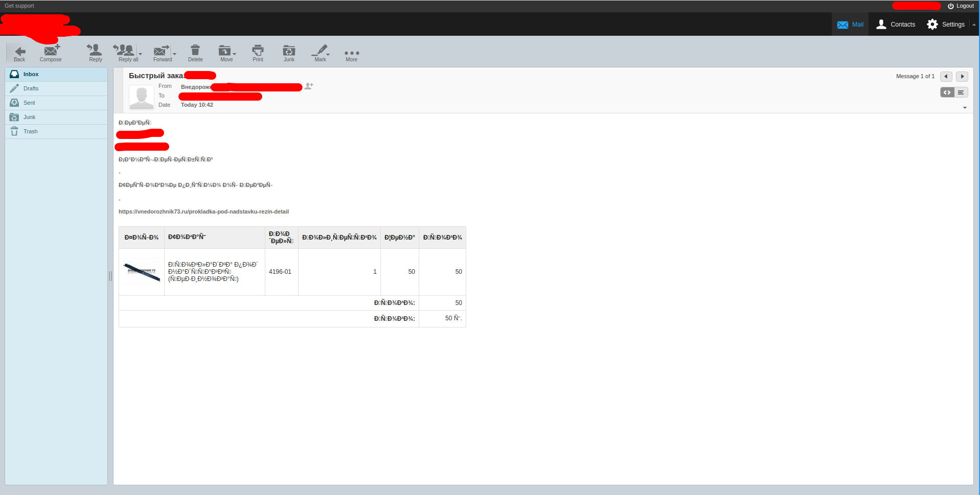
Task: Click the Logout button
Action: (x=961, y=6)
